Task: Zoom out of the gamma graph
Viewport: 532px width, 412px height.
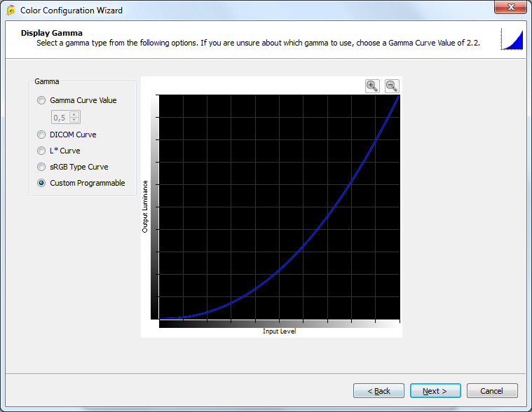Action: point(392,85)
